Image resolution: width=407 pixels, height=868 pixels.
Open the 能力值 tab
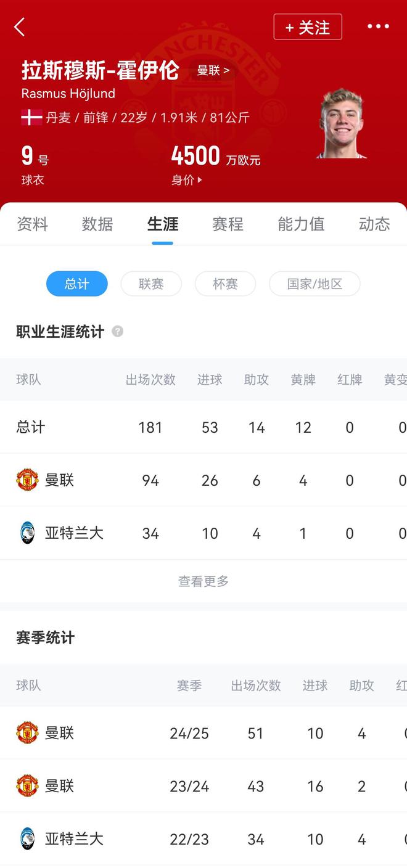pos(301,224)
